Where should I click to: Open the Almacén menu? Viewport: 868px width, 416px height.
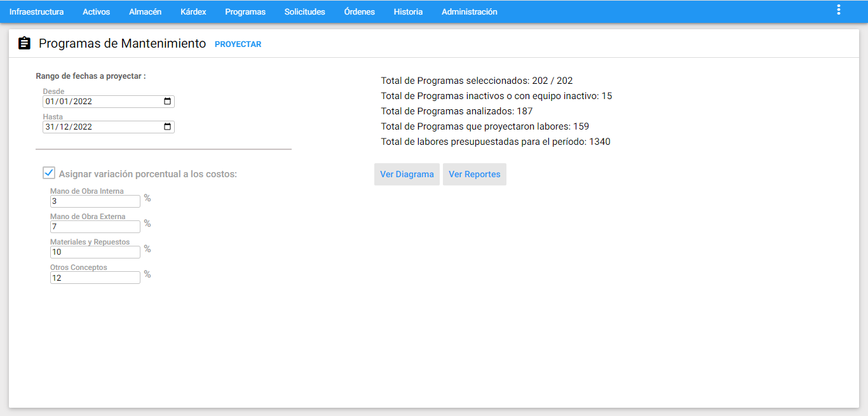tap(145, 12)
